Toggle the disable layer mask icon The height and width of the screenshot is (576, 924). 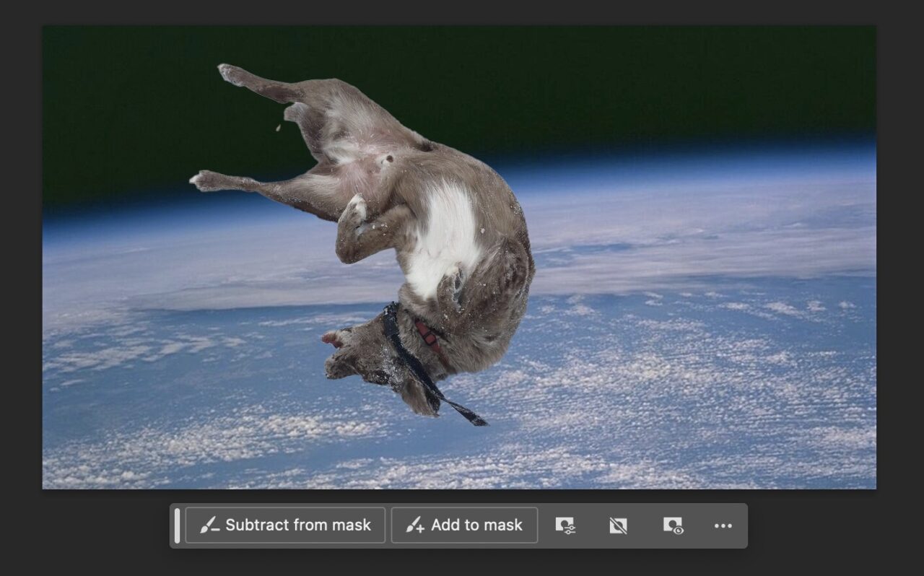point(618,525)
